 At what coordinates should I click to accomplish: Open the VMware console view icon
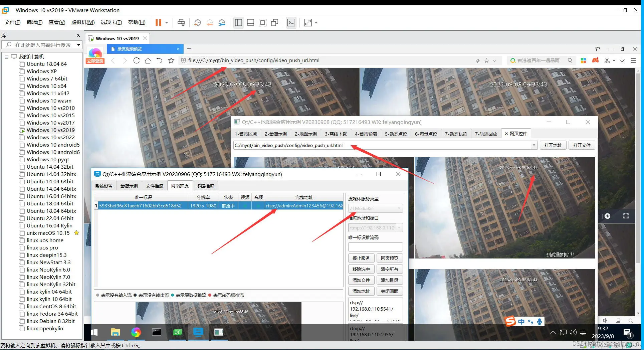tap(291, 23)
